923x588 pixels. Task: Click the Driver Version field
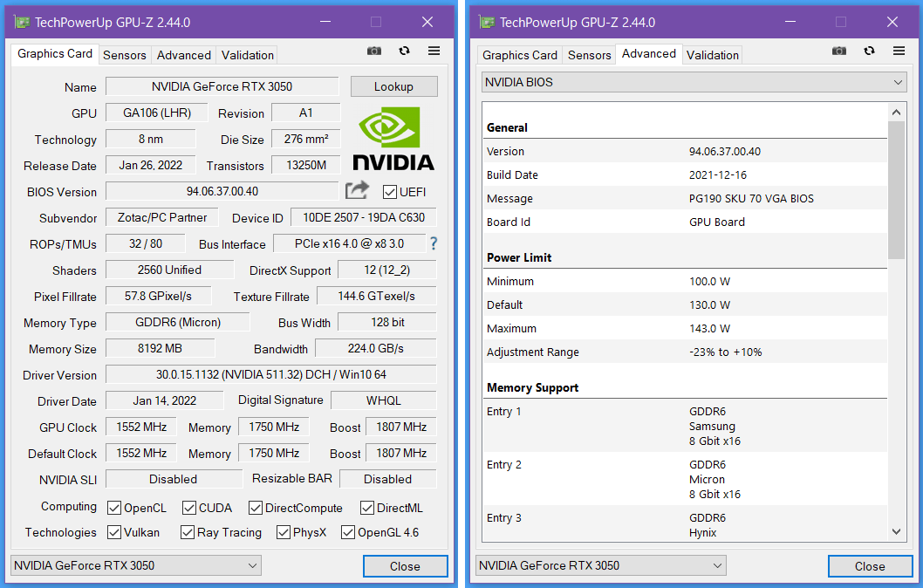[x=270, y=374]
